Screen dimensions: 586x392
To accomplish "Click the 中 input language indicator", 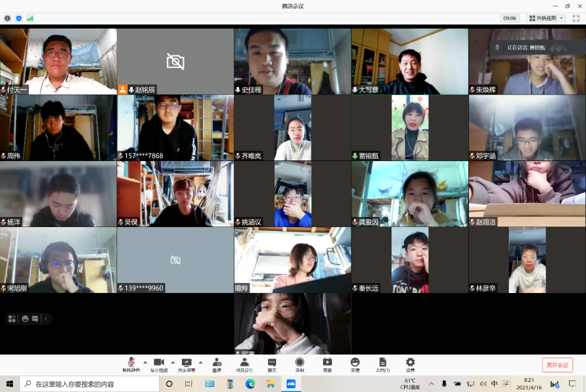I will tap(494, 384).
